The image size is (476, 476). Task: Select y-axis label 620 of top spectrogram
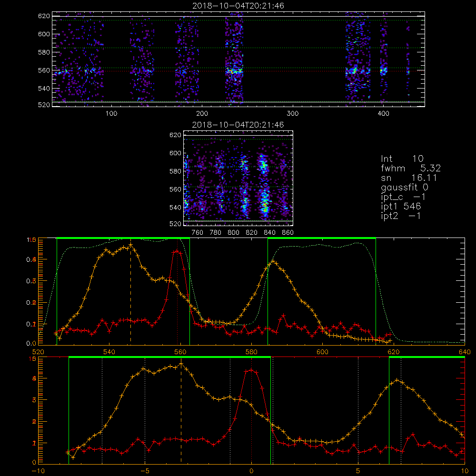pos(44,16)
